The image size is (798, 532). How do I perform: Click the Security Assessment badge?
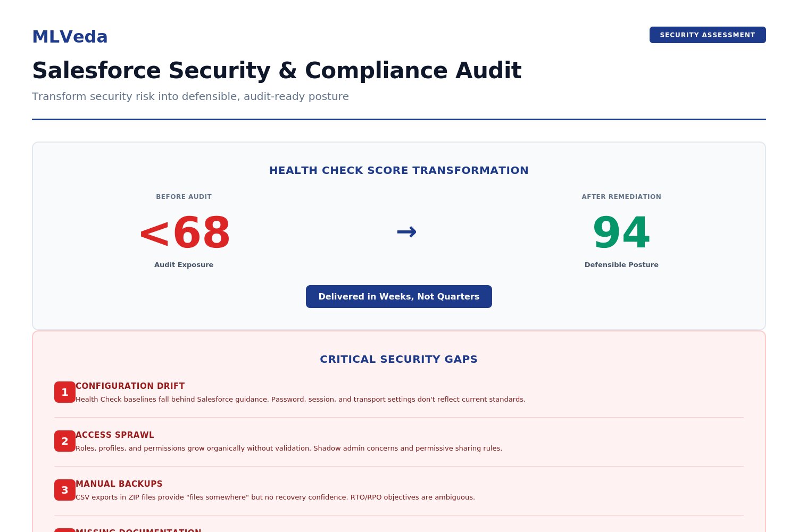707,35
